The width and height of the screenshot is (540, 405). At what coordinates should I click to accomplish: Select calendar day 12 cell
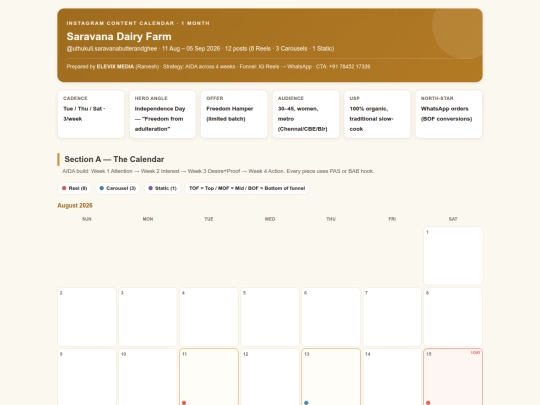[270, 377]
